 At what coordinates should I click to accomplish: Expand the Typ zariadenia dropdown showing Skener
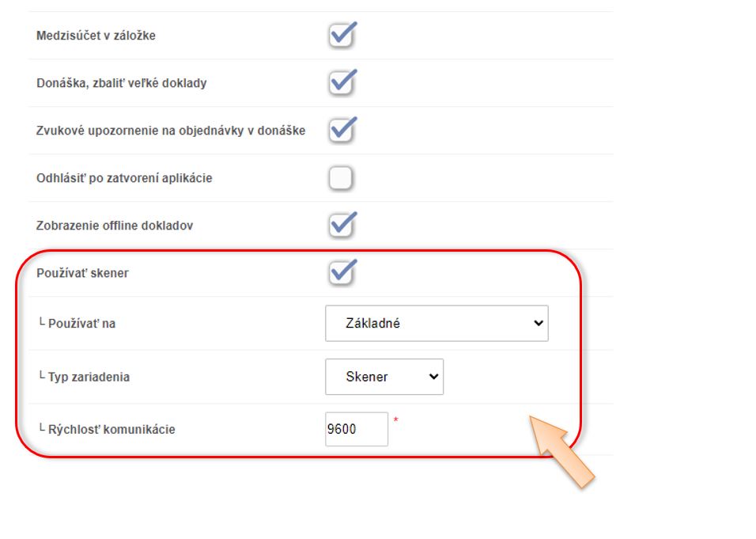(384, 377)
